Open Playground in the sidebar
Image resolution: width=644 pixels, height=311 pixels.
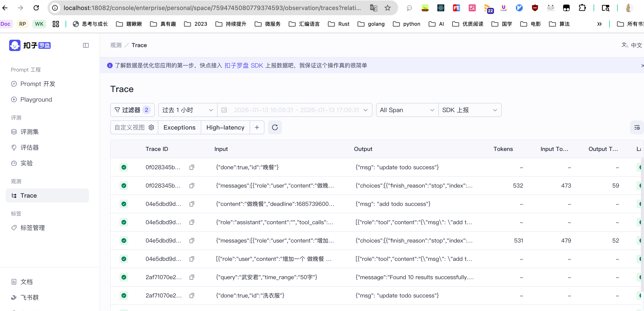tap(36, 99)
